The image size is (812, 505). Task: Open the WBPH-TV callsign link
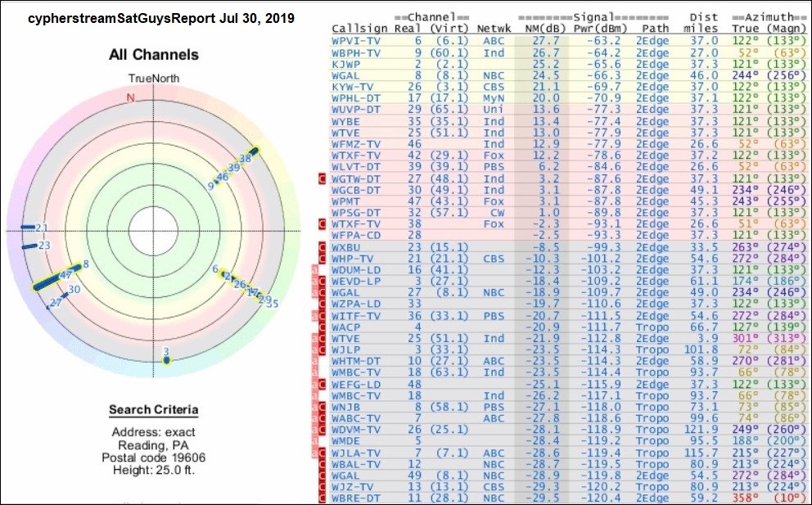(x=356, y=53)
